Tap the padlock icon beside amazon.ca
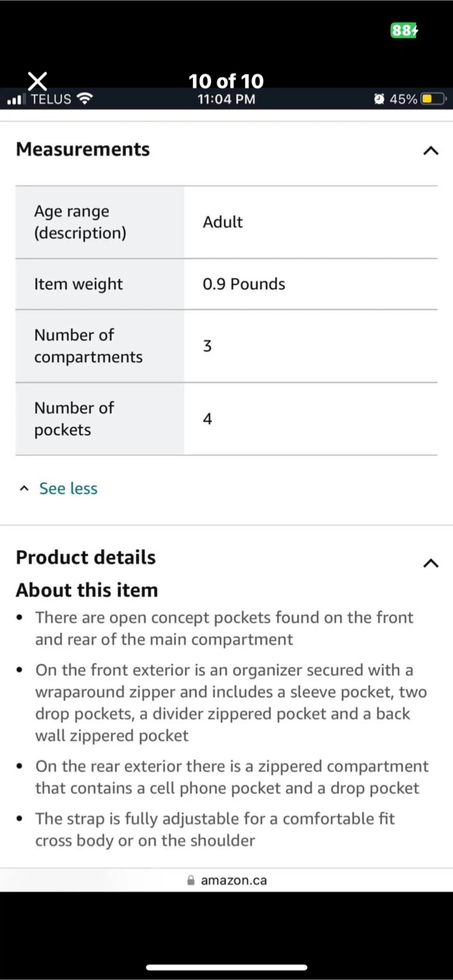 tap(191, 880)
